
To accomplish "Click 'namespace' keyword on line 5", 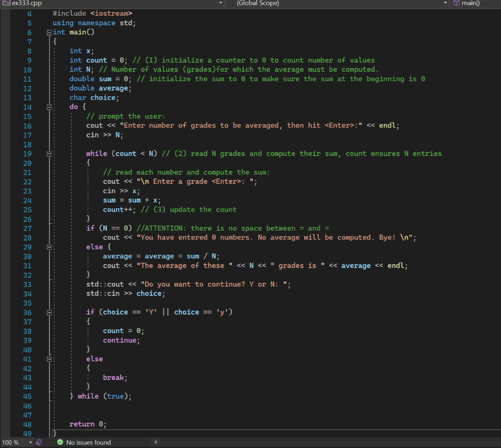I will click(x=96, y=23).
